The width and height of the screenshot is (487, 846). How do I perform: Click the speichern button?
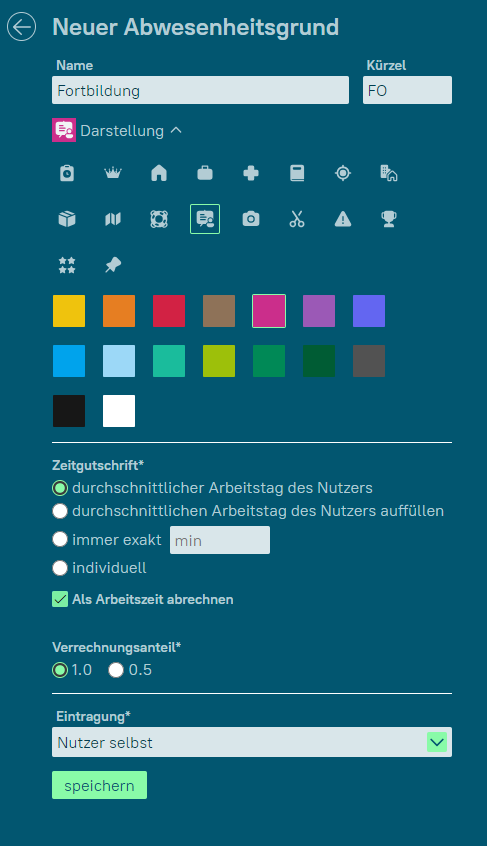[99, 785]
